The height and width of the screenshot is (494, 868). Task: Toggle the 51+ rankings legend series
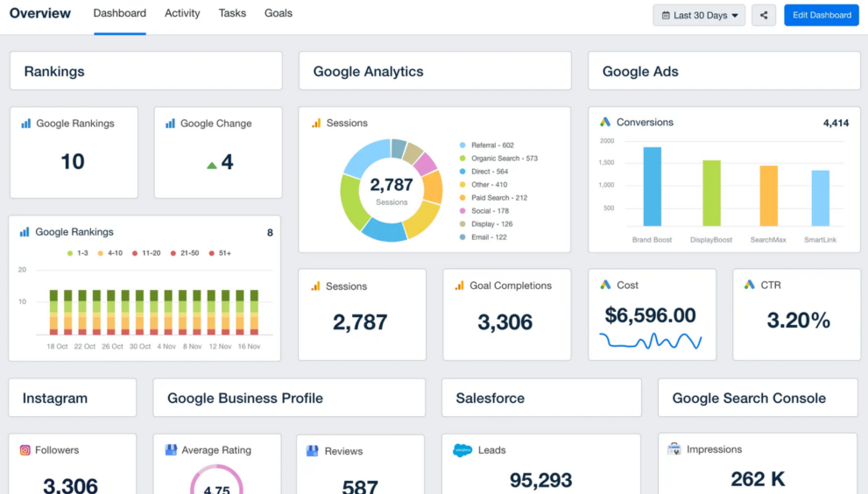coord(218,253)
